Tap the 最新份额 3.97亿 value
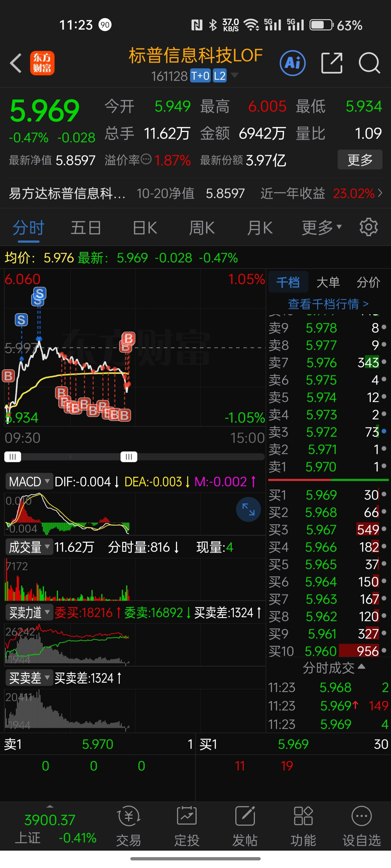The image size is (391, 868). [x=266, y=160]
